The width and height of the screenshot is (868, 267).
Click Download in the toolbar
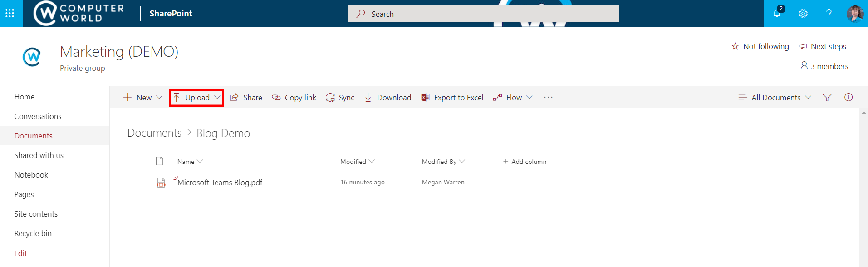click(388, 98)
